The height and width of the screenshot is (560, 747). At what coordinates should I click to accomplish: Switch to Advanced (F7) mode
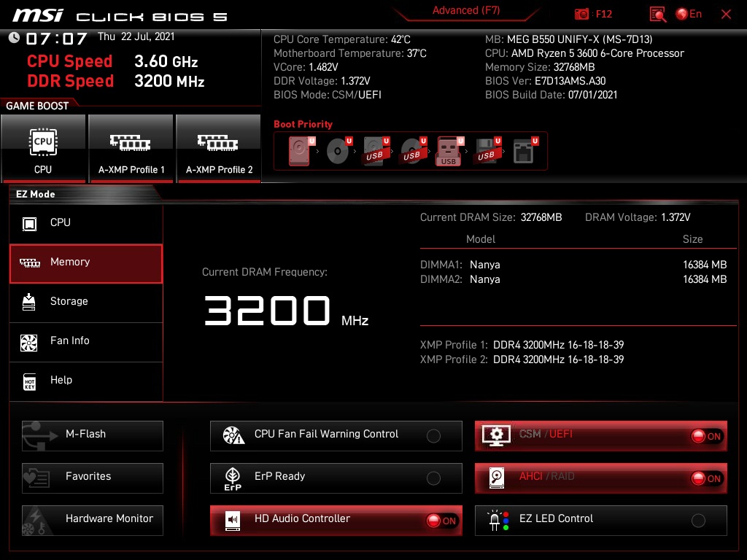(x=466, y=10)
